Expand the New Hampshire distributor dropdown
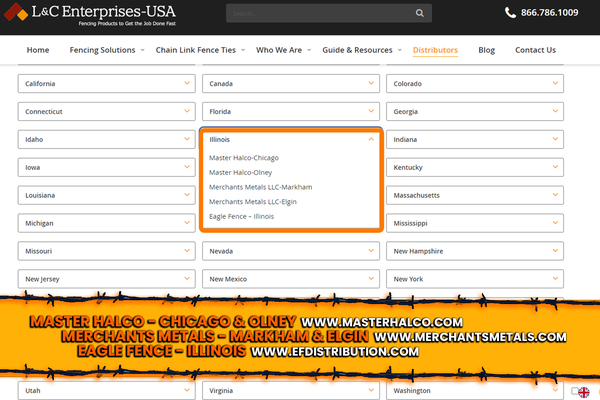Screen dimensions: 600x400 pyautogui.click(x=475, y=251)
